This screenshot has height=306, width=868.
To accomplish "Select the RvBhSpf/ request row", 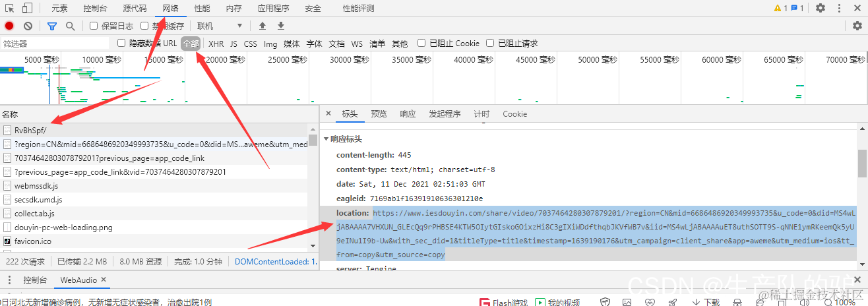I will pyautogui.click(x=154, y=130).
